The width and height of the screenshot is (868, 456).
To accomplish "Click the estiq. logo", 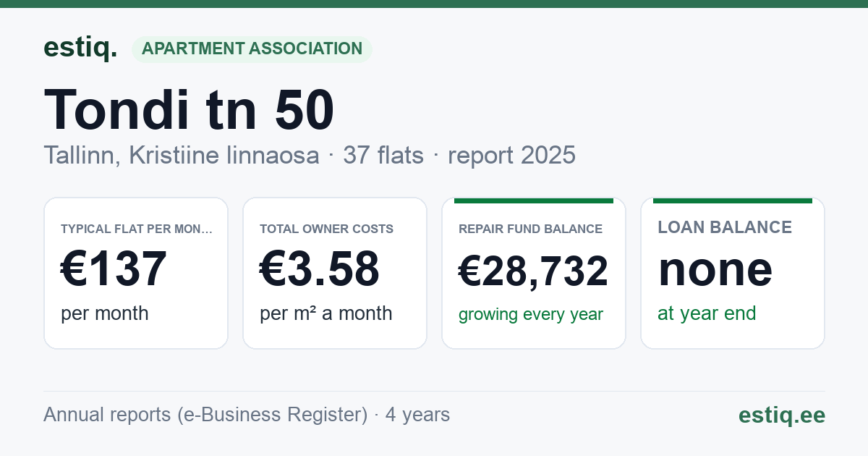I will click(x=80, y=48).
